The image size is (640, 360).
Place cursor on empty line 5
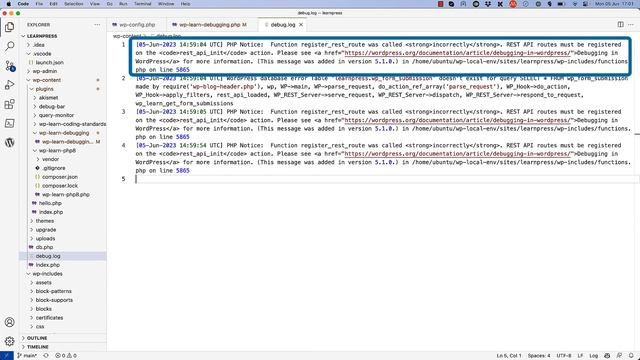(384, 179)
